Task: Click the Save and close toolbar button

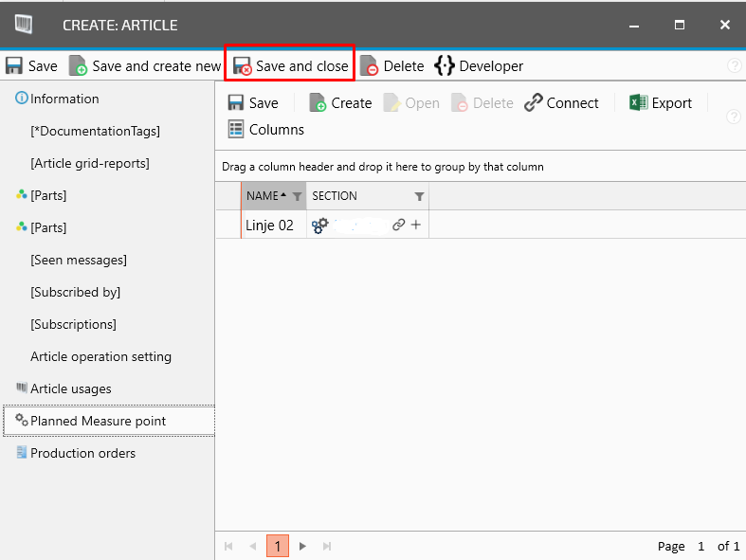Action: (x=291, y=66)
